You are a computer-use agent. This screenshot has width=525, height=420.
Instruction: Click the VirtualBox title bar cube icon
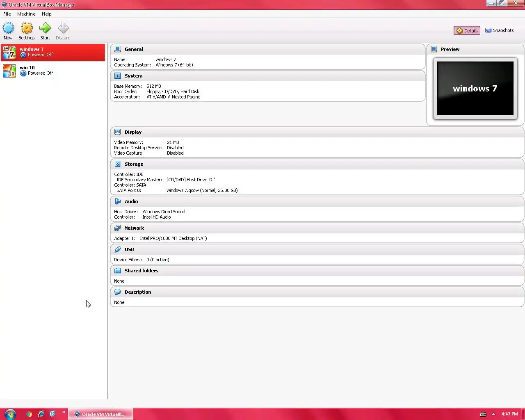tap(4, 5)
